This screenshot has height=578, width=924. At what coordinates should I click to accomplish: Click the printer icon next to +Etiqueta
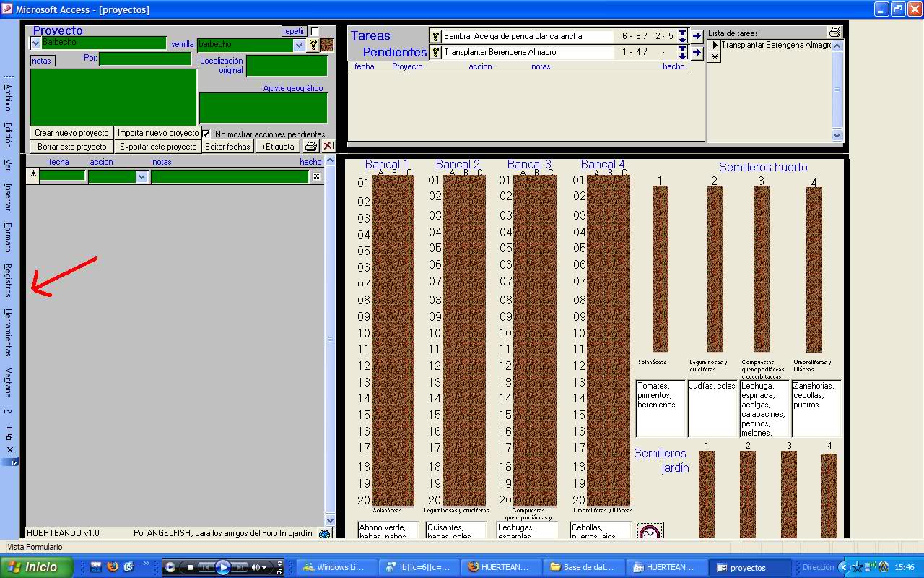310,147
